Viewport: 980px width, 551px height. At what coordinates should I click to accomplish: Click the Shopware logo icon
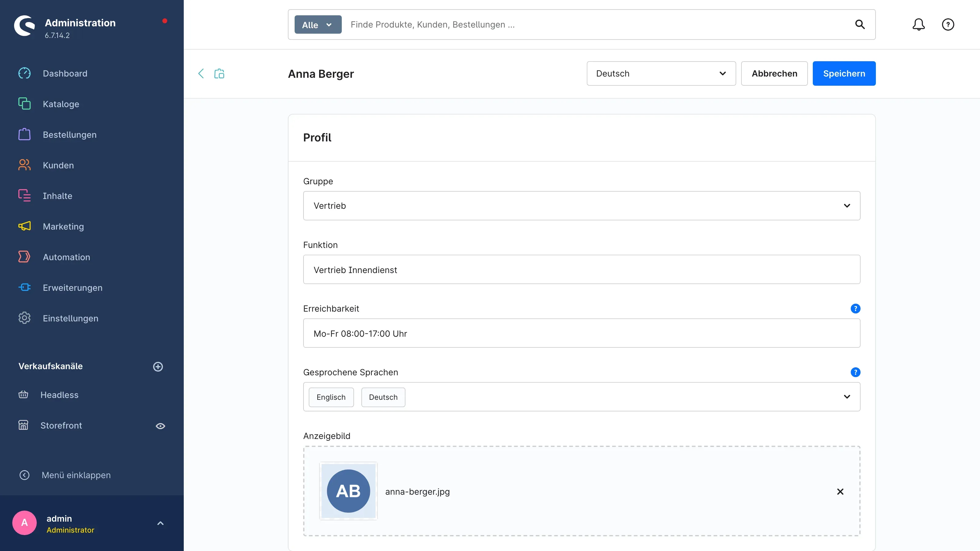pos(24,25)
